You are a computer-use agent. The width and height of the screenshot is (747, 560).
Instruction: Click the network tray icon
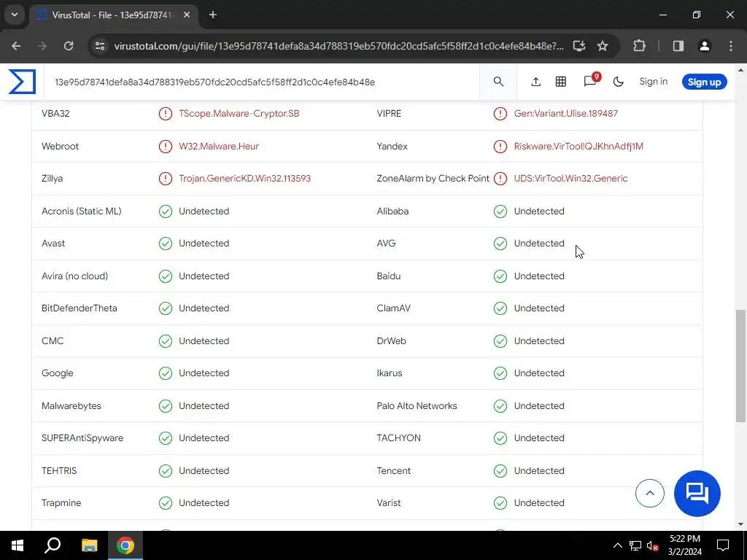(635, 545)
